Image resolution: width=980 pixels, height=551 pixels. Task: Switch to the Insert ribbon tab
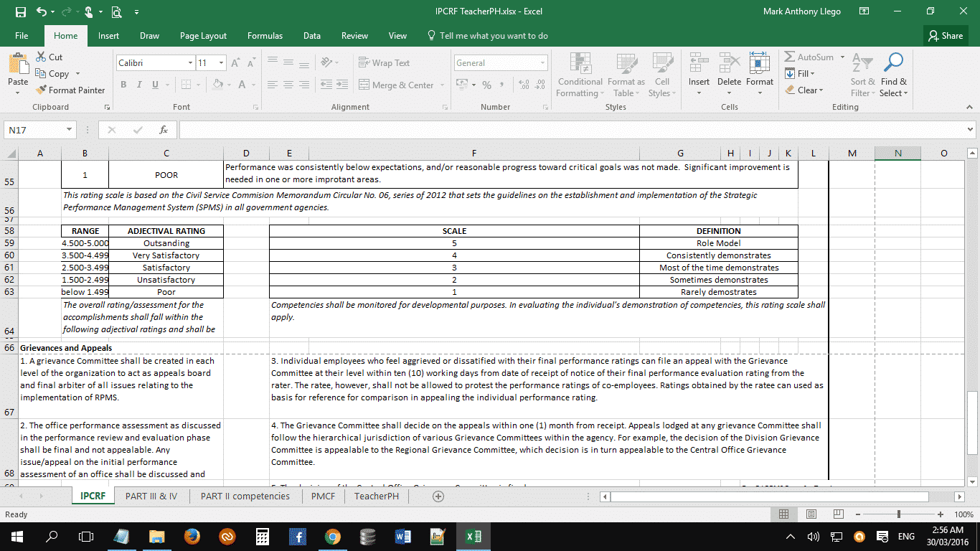(108, 36)
